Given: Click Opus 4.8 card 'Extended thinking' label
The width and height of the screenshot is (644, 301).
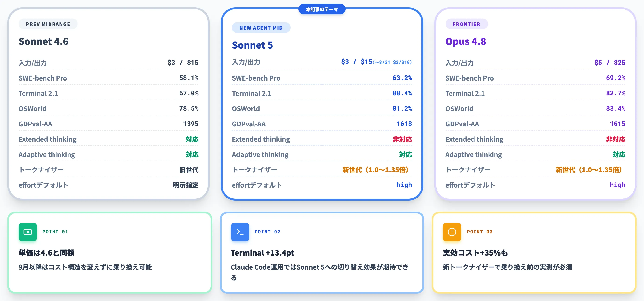Looking at the screenshot, I should click(474, 139).
